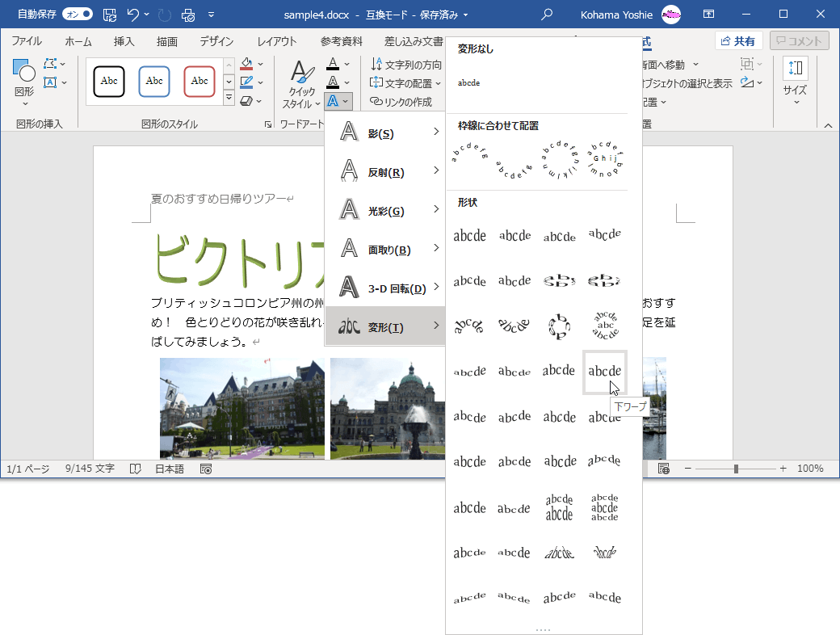840x635 pixels.
Task: Click the Text Box icon
Action: tap(50, 82)
